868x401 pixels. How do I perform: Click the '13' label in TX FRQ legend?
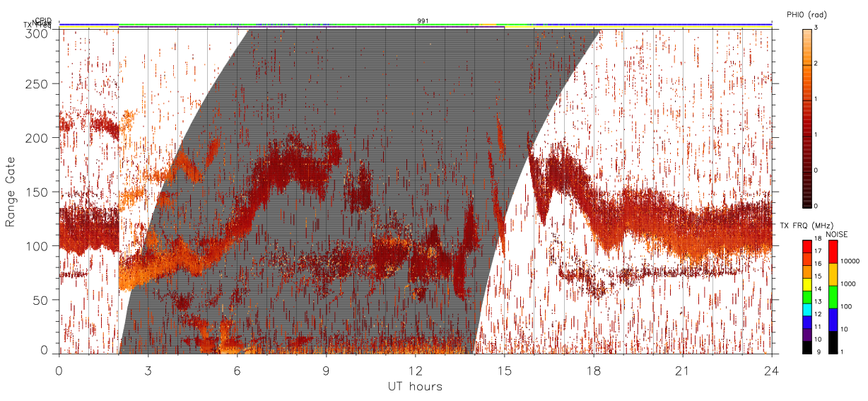[x=818, y=301]
